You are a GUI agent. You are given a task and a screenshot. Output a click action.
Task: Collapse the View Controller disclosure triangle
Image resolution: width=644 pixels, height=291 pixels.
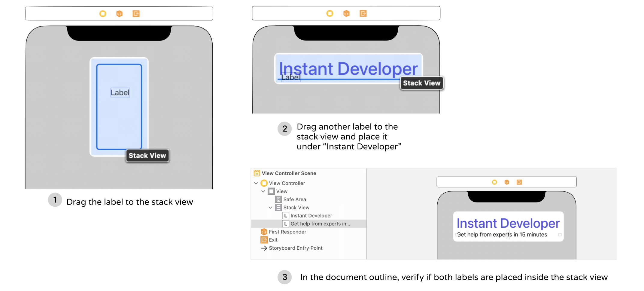(x=256, y=183)
